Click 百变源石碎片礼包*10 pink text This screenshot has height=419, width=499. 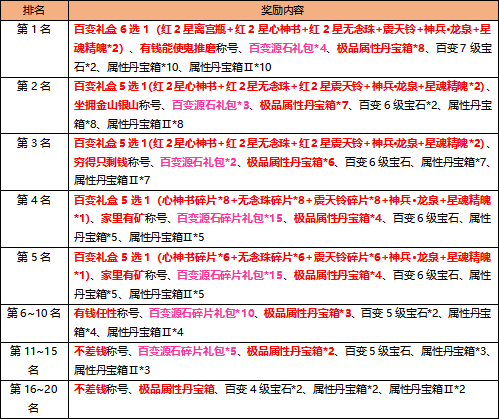(x=202, y=313)
